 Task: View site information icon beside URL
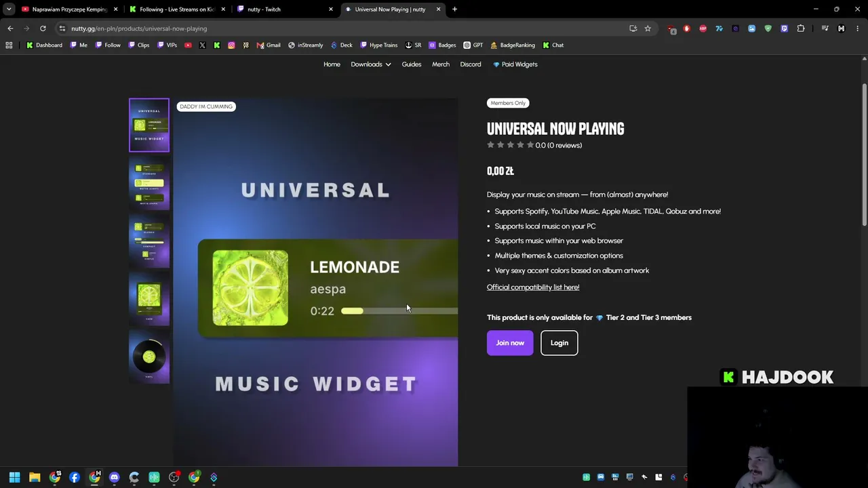tap(62, 28)
